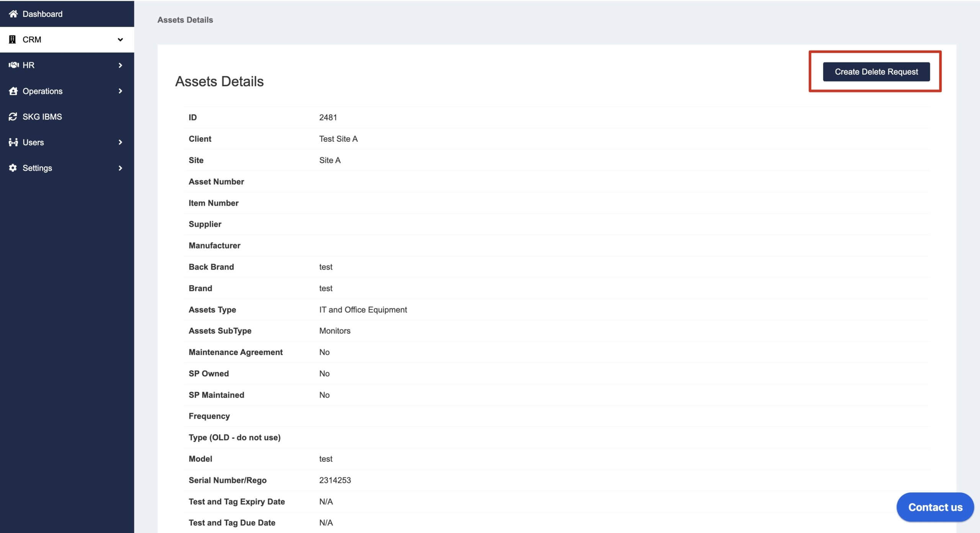Screen dimensions: 980x533
Task: Click the Users people icon
Action: click(13, 142)
